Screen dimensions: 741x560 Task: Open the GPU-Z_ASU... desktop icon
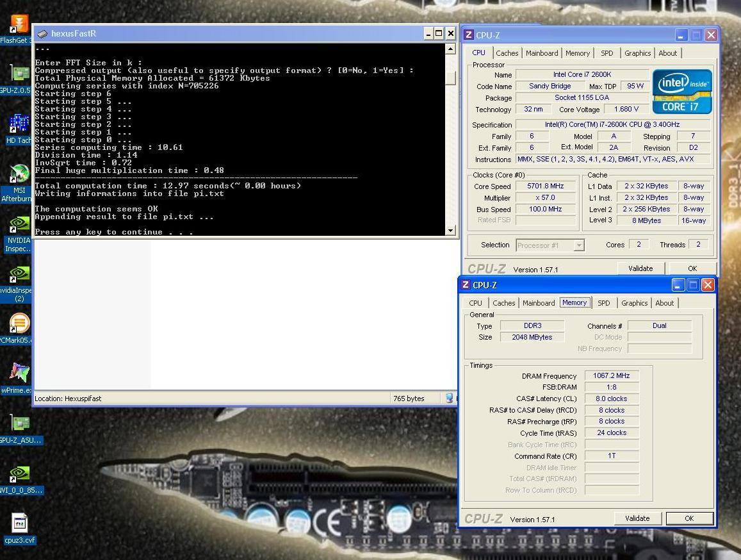coord(19,424)
